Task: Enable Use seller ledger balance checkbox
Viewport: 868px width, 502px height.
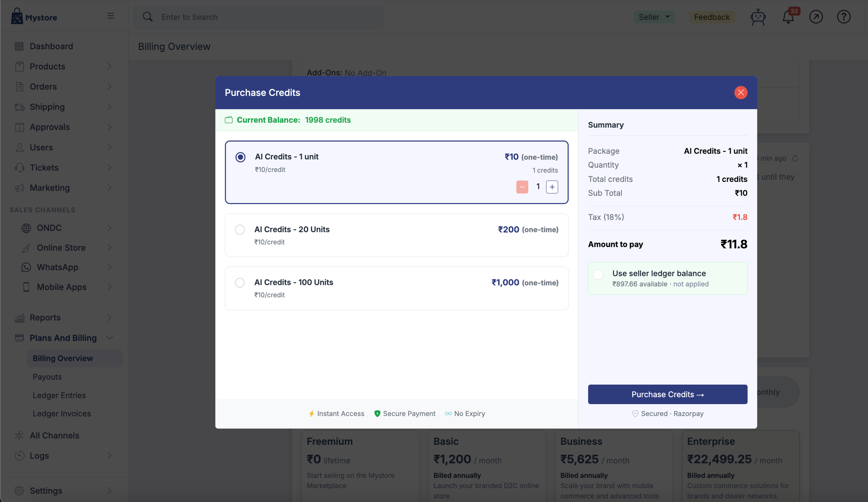Action: (x=598, y=275)
